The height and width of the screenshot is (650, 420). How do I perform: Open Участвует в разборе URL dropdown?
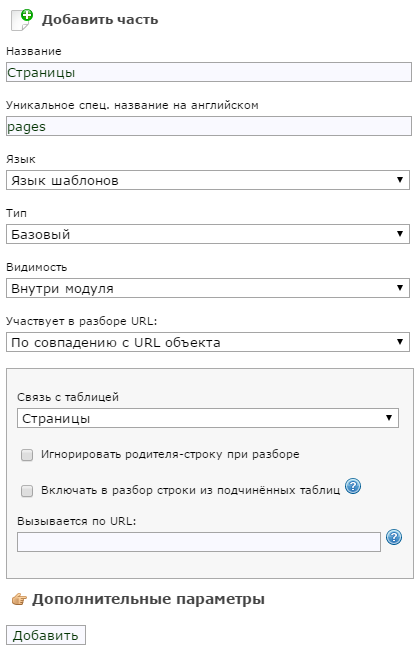click(208, 342)
